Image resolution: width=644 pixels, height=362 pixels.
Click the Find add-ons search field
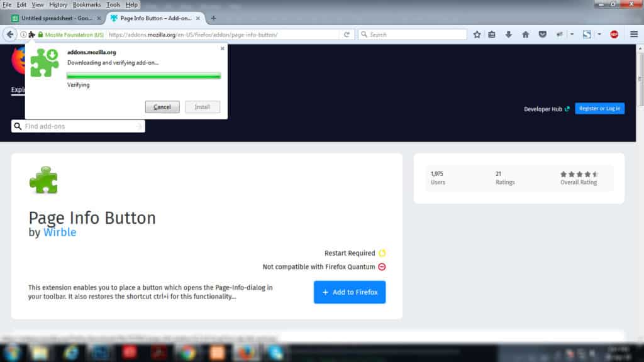point(78,126)
